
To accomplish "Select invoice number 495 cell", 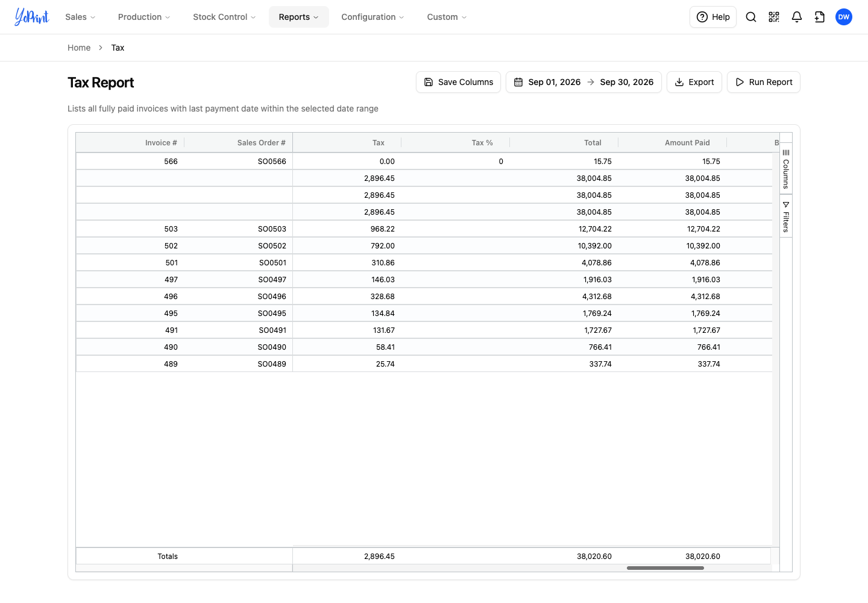I will [130, 314].
